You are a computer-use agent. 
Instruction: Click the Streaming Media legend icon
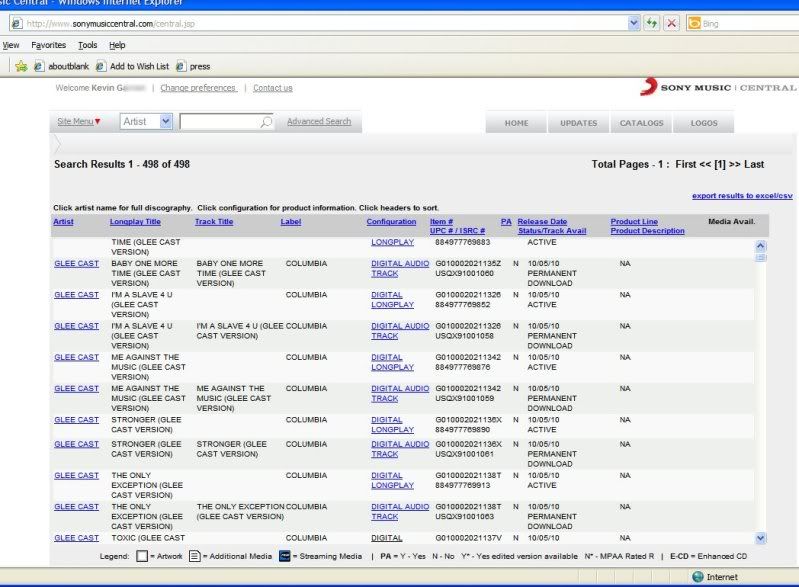[x=284, y=556]
